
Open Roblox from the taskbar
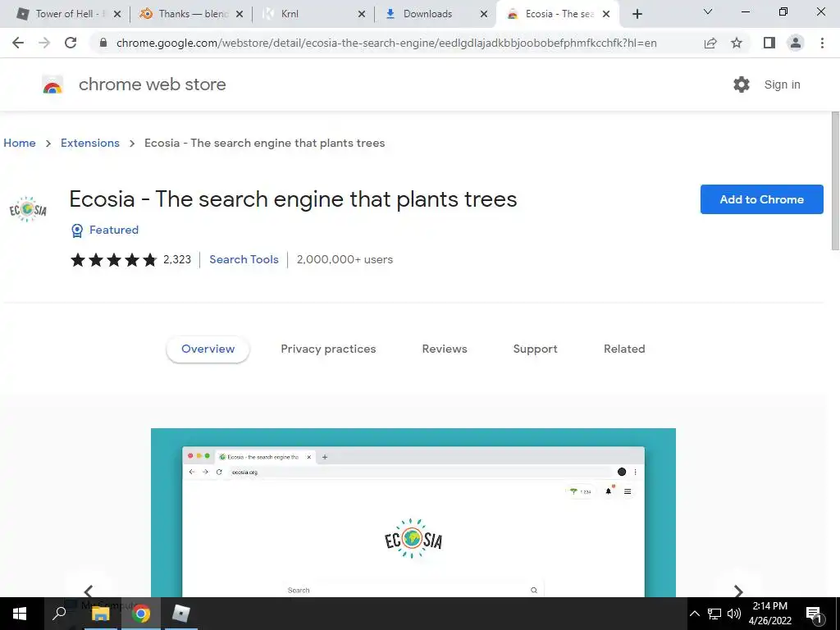click(181, 614)
